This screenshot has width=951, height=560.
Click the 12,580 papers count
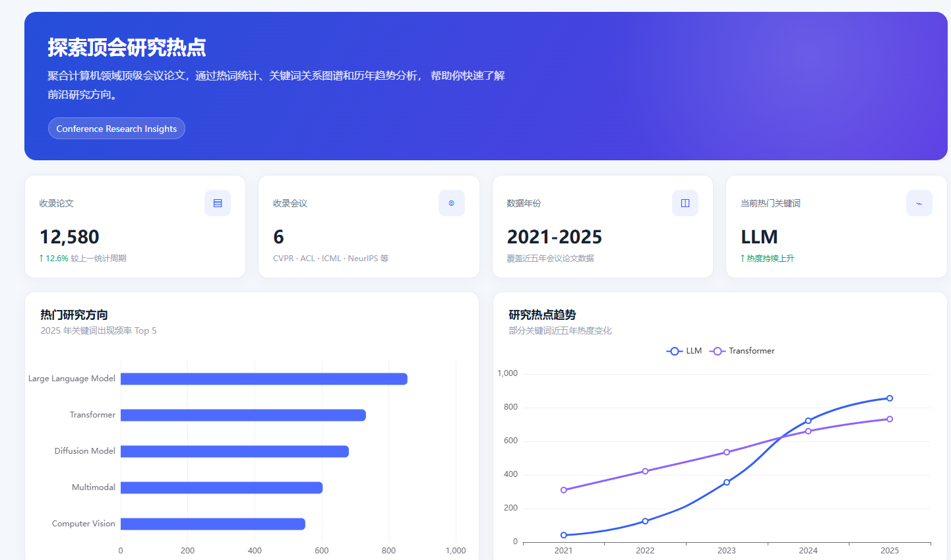coord(69,237)
